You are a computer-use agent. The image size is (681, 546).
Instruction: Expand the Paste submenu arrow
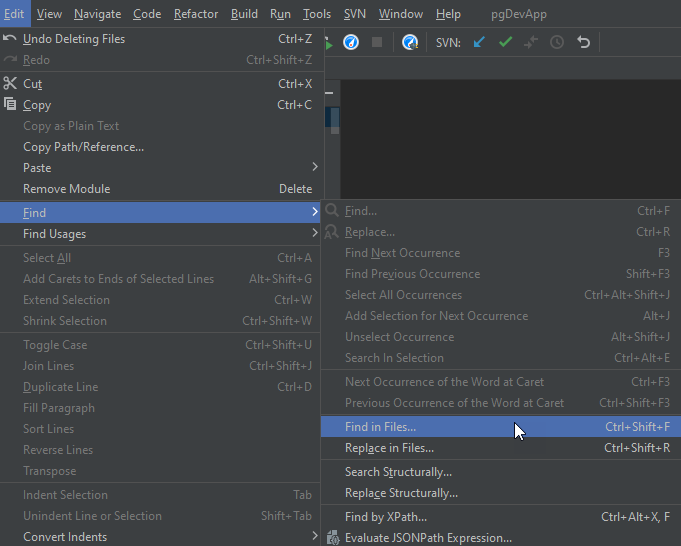[x=314, y=167]
